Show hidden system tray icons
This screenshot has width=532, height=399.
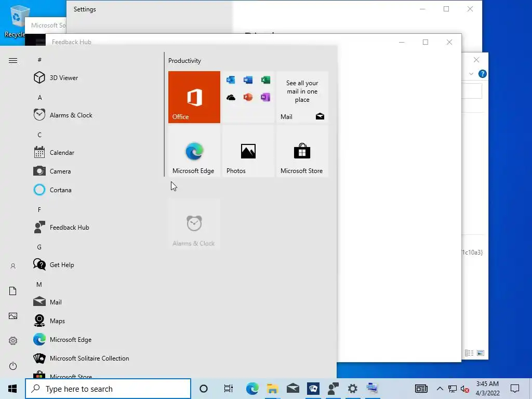[x=440, y=389]
